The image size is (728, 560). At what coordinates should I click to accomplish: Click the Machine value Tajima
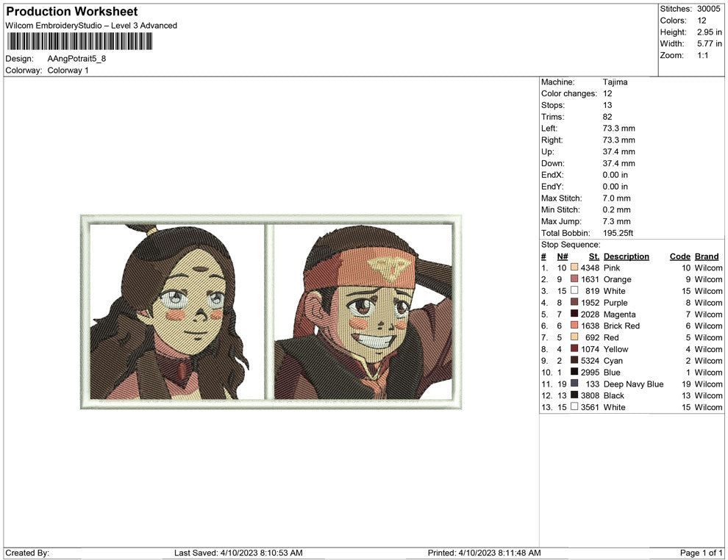coord(615,82)
